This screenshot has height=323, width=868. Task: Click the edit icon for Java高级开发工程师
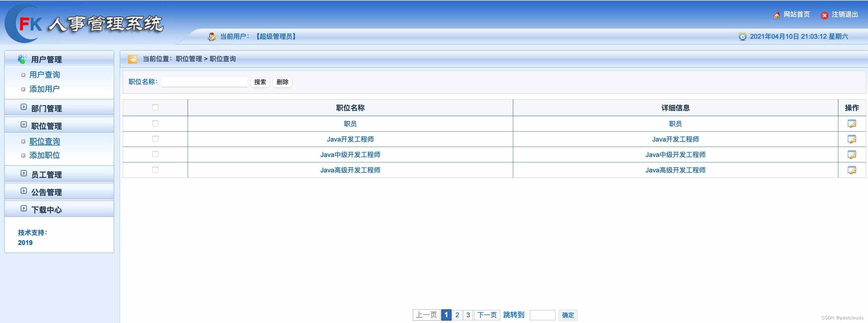pyautogui.click(x=852, y=170)
